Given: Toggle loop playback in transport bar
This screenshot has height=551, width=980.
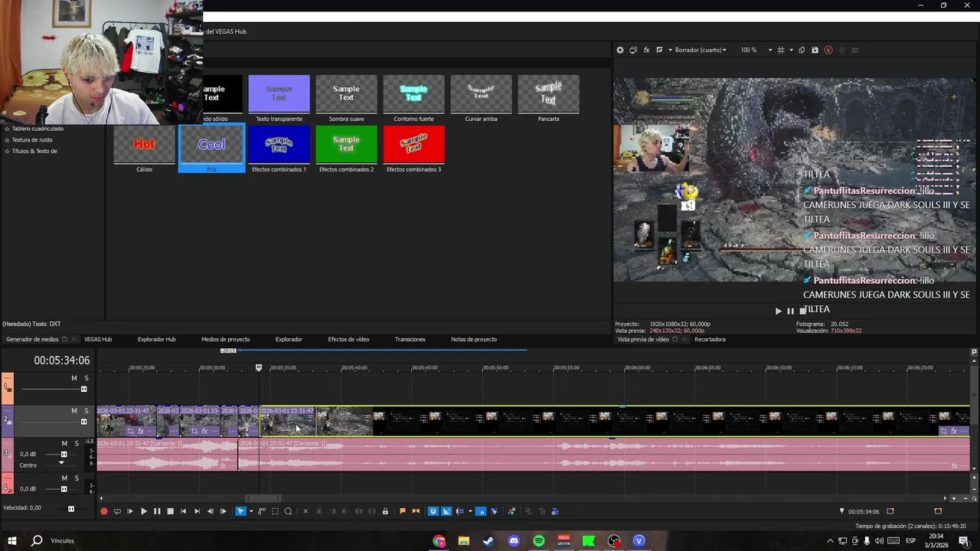Looking at the screenshot, I should 117,511.
